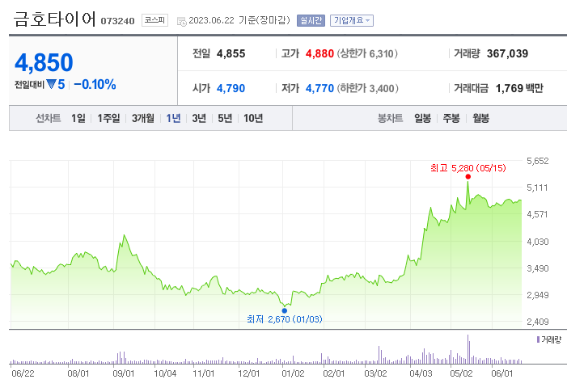Click the 05/02 x-axis date label
The width and height of the screenshot is (567, 392).
click(461, 373)
